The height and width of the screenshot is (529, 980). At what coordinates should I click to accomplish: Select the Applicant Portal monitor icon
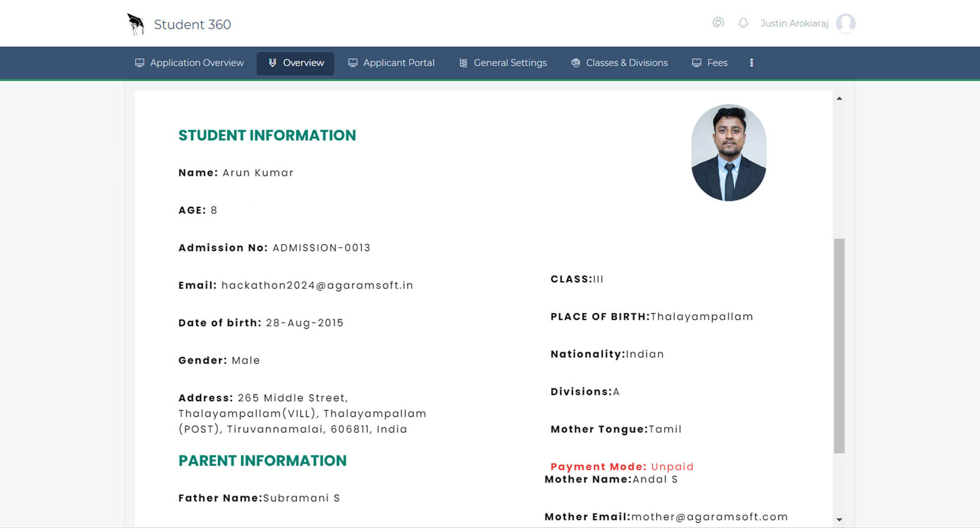pyautogui.click(x=353, y=62)
